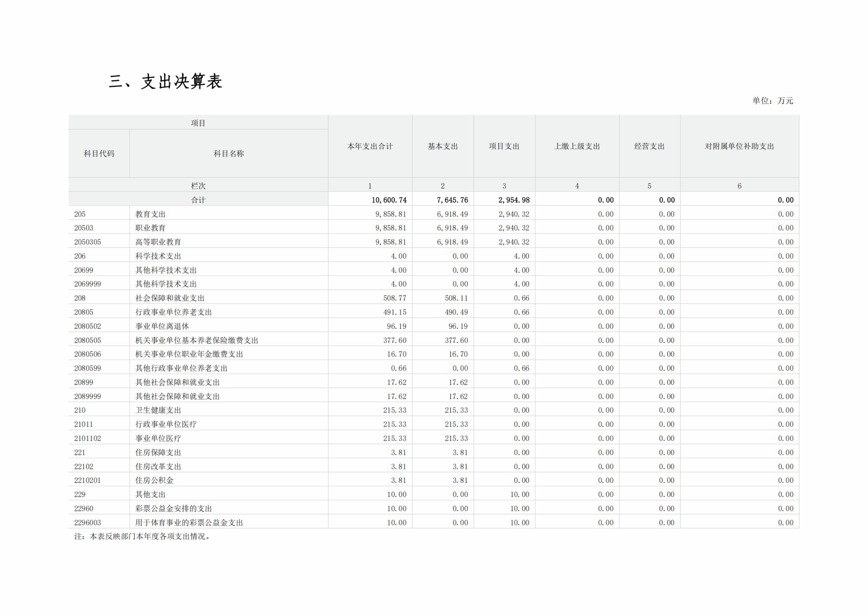868x614 pixels.
Task: Click the total value 2,954.98
Action: (514, 200)
